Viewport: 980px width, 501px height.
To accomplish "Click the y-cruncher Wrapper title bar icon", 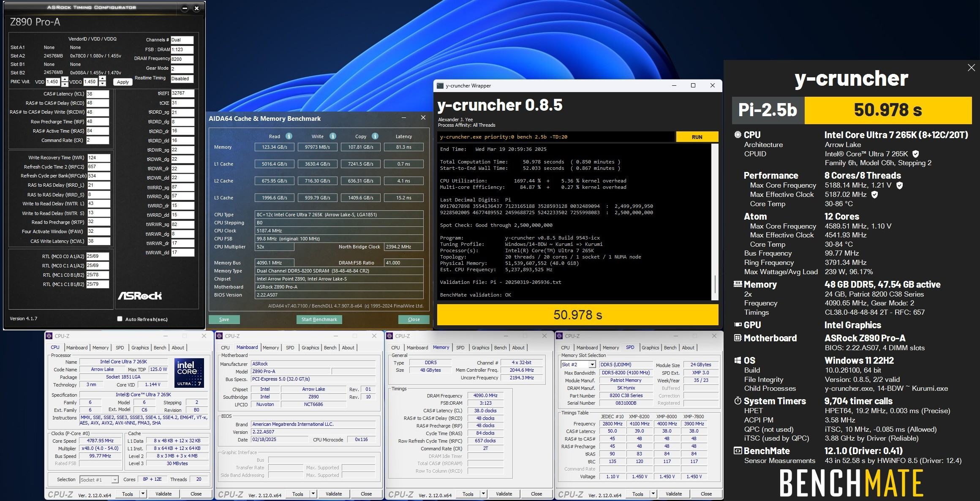I will [x=440, y=86].
